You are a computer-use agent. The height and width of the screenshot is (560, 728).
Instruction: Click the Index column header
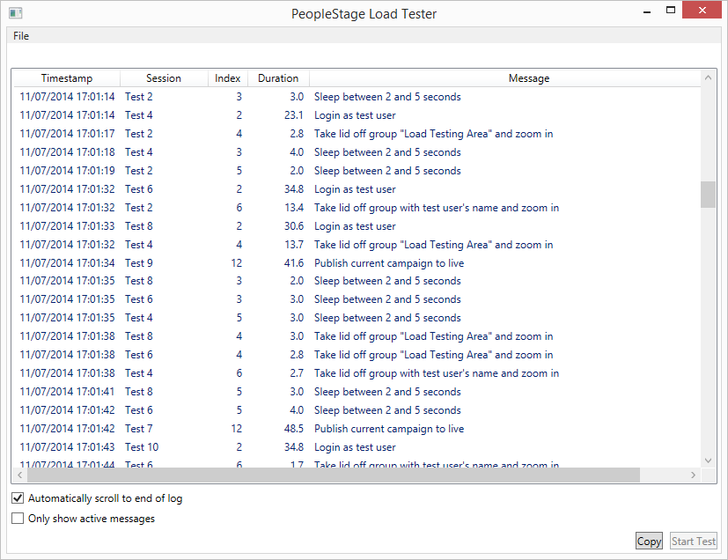pyautogui.click(x=228, y=78)
